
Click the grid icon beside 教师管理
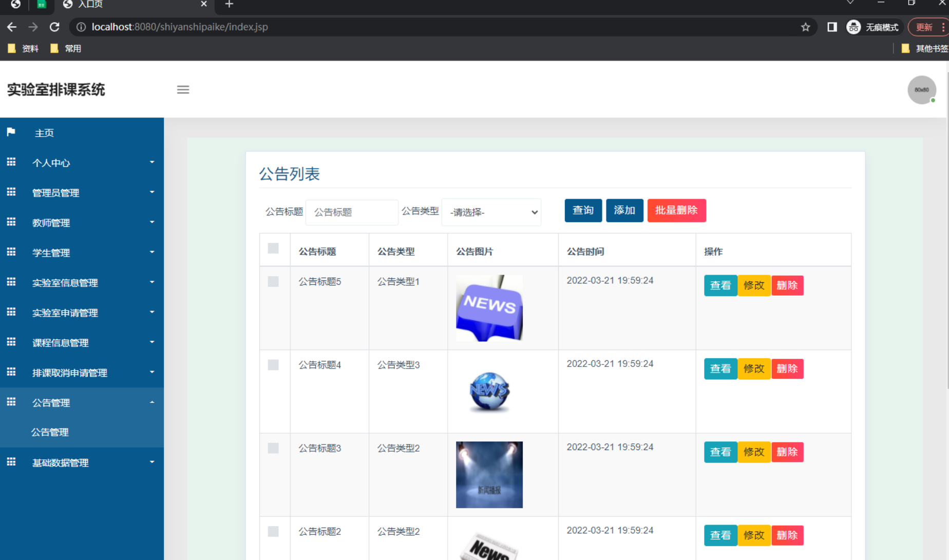(11, 222)
